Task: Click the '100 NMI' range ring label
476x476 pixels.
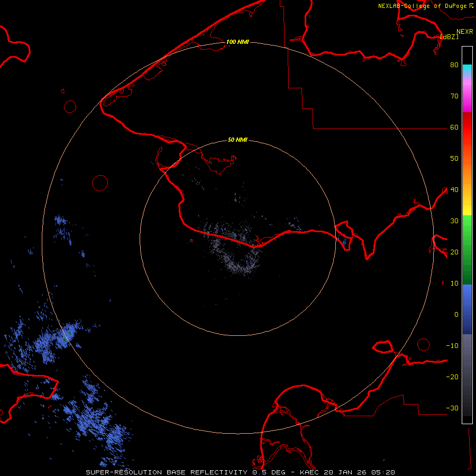Action: pos(237,42)
